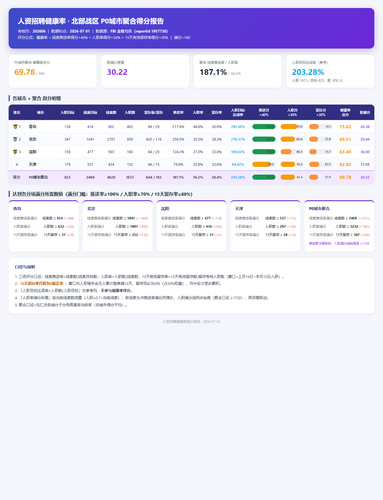Click 73.62 score in 青岛 row

point(345,127)
